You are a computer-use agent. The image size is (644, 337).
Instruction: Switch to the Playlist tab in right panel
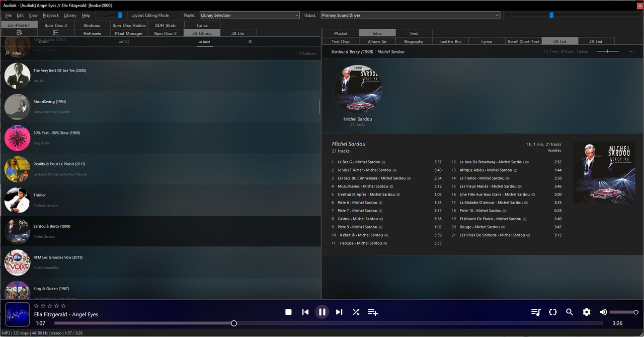pos(341,33)
